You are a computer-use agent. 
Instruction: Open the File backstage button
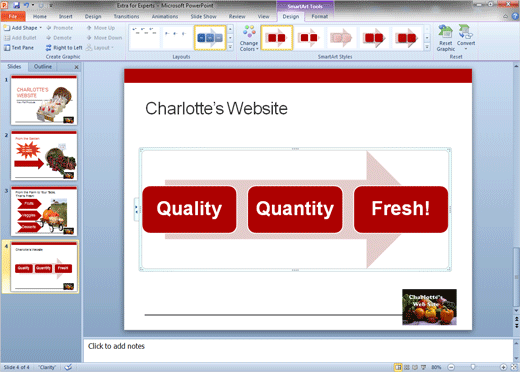pos(13,16)
